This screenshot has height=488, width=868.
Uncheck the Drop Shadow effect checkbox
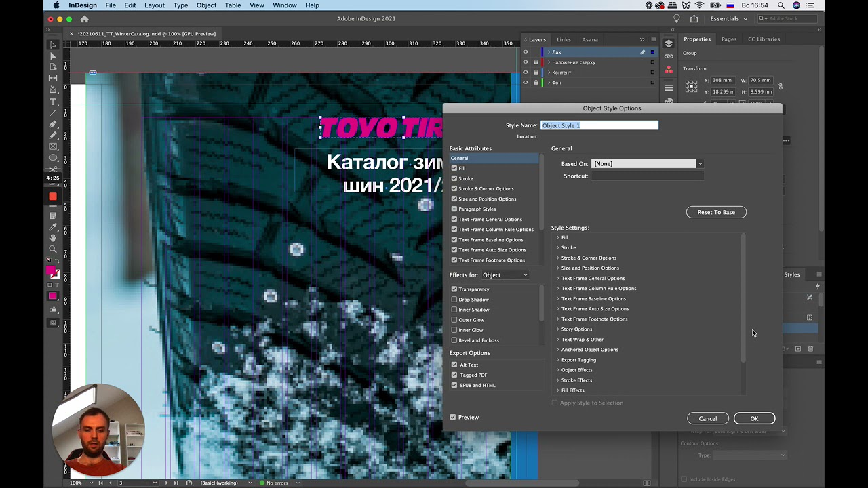[454, 300]
